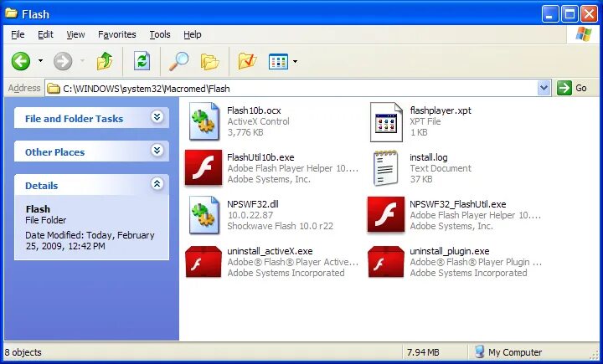Click the My Computer status bar icon
Image resolution: width=603 pixels, height=364 pixels.
(479, 351)
